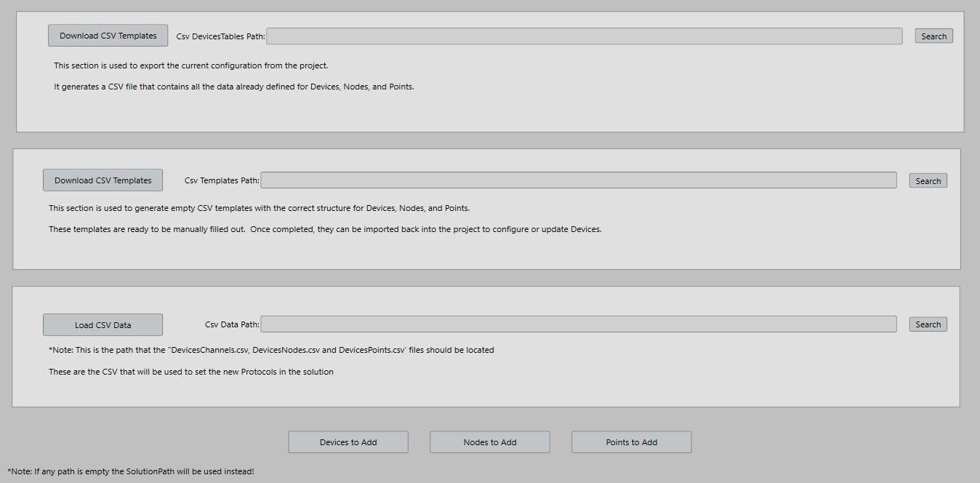
Task: Click the "Csv Templates Path:" label
Action: tap(222, 180)
